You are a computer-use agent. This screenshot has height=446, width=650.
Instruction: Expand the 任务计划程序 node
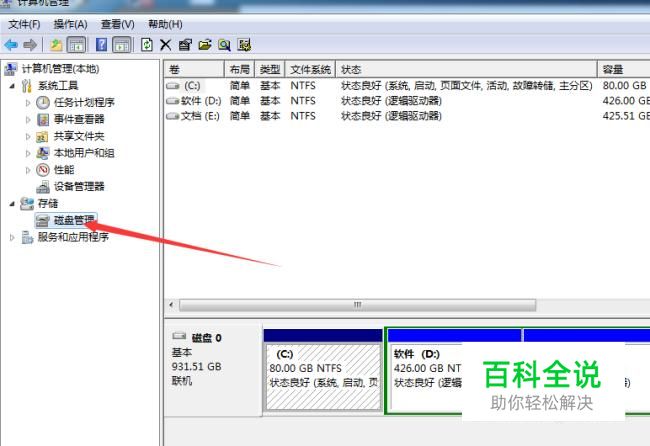[28, 103]
